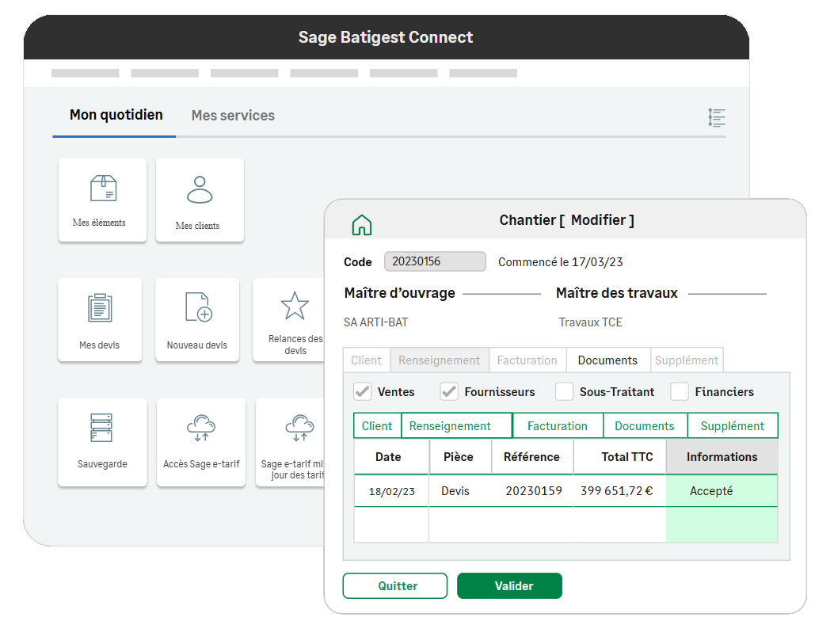Click the Code field 20230156

[435, 261]
